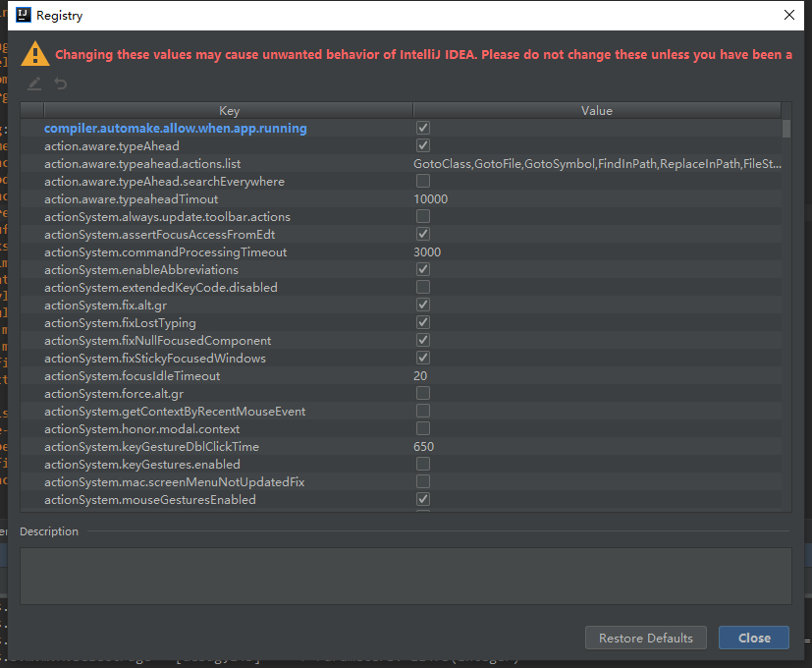Enable actionSystem.force.alt.gr checkbox
This screenshot has height=668, width=812.
point(423,393)
